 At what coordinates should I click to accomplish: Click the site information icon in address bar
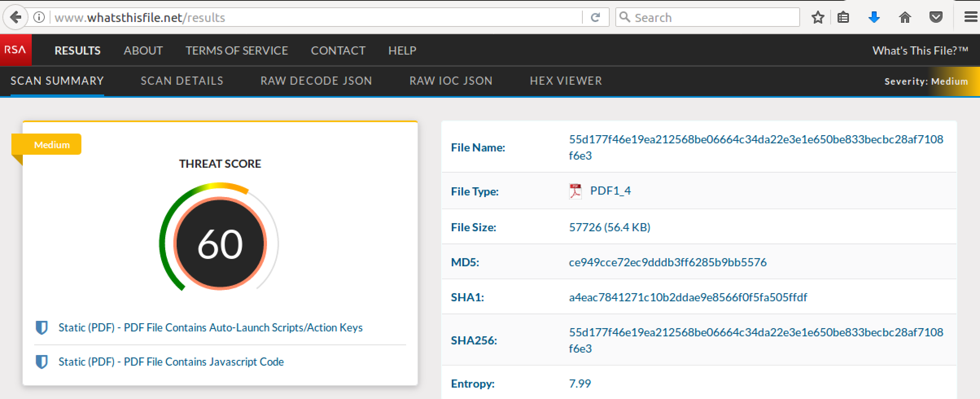click(39, 18)
